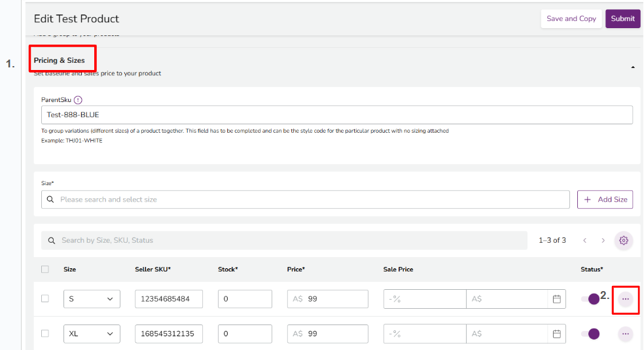Image resolution: width=644 pixels, height=350 pixels.
Task: Toggle status switch for size S
Action: 590,299
